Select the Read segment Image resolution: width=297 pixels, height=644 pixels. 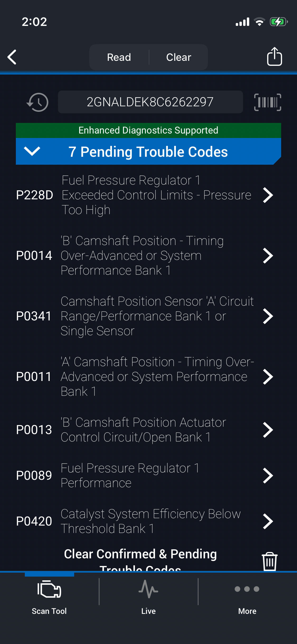click(x=119, y=57)
